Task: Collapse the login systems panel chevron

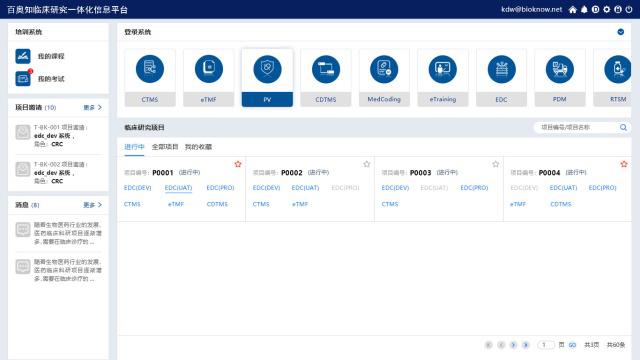Action: tap(620, 32)
